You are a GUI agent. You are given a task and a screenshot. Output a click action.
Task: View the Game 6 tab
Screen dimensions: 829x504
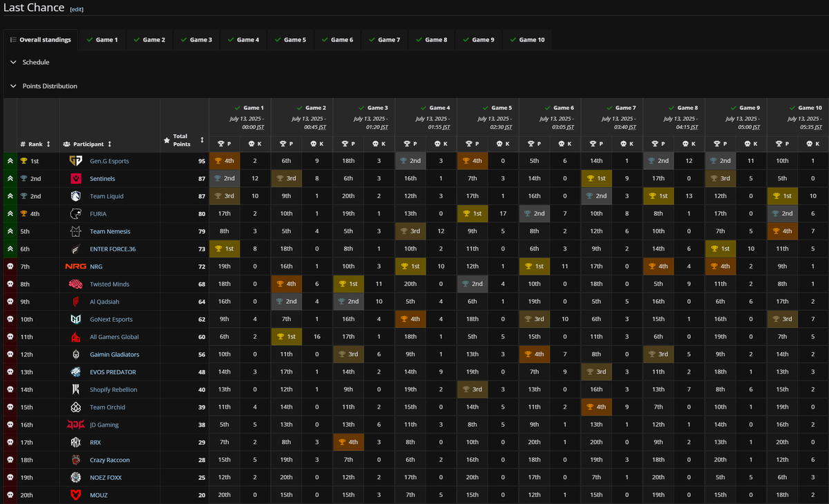337,40
